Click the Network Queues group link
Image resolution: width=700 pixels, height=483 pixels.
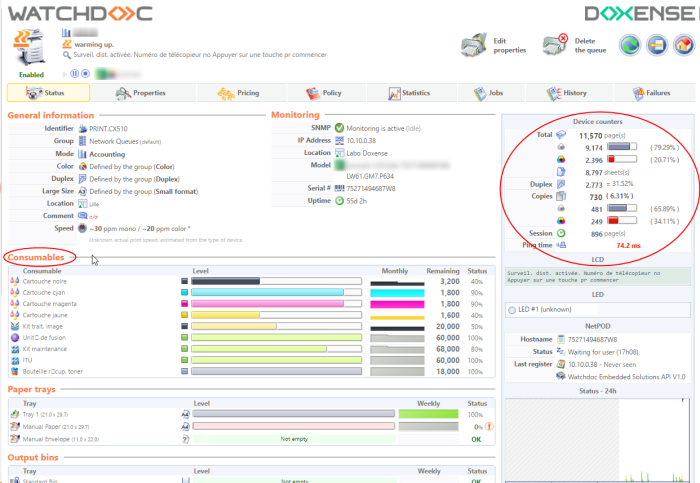tap(111, 142)
